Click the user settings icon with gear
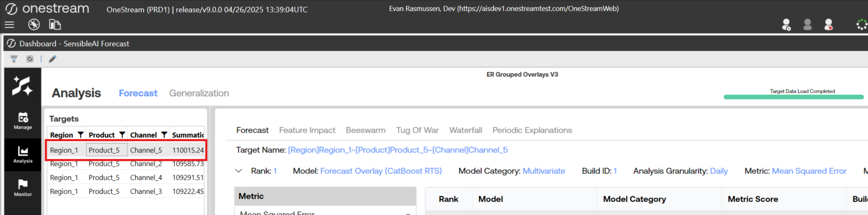The width and height of the screenshot is (868, 215). tap(786, 25)
